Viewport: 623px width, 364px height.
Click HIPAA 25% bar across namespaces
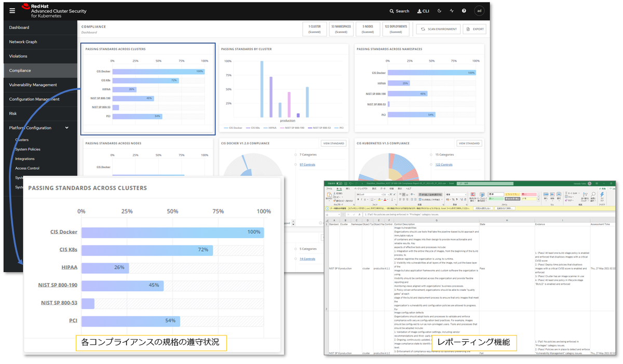pyautogui.click(x=399, y=83)
